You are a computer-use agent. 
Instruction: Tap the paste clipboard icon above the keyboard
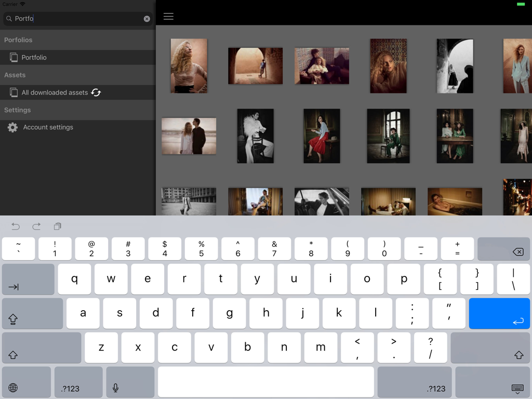(x=57, y=226)
